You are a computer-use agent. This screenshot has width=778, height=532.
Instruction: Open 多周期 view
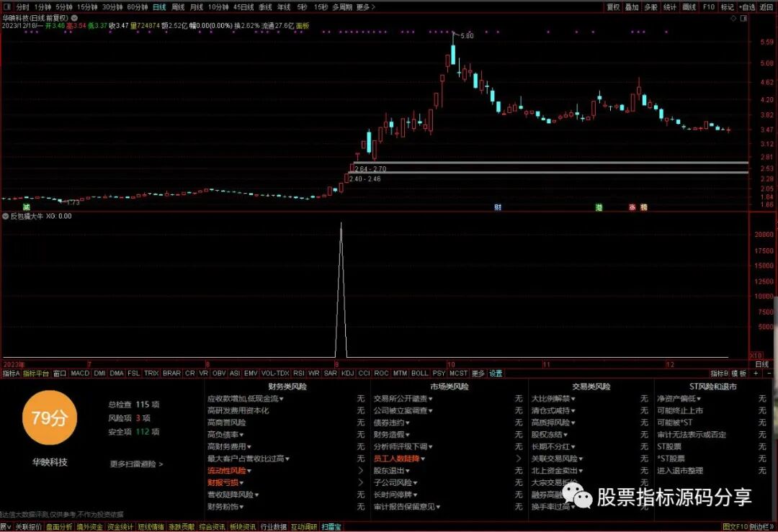[x=342, y=7]
